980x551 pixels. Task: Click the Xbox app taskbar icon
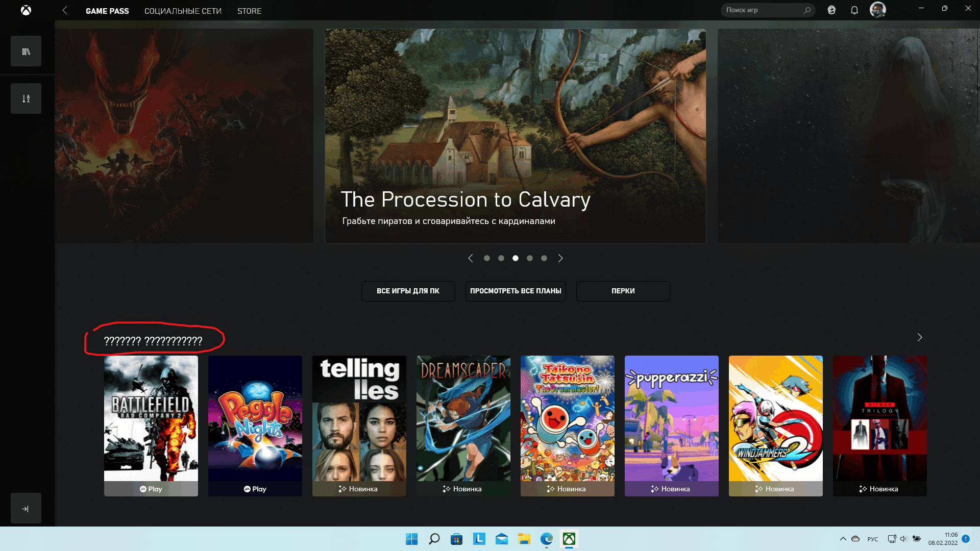(x=569, y=539)
